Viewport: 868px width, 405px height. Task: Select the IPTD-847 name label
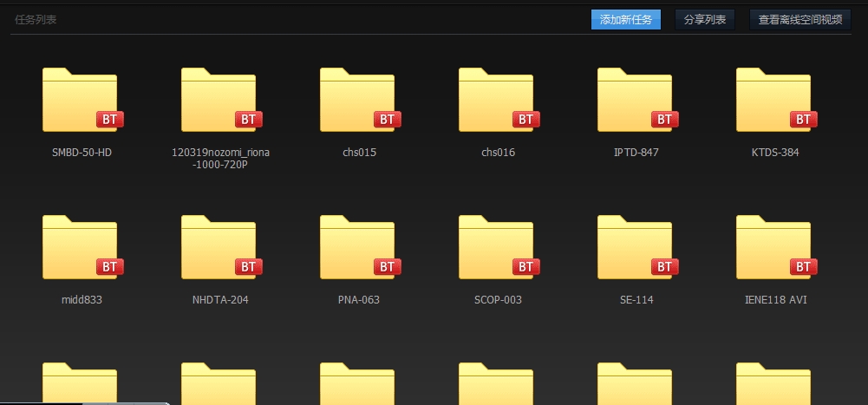click(x=636, y=152)
